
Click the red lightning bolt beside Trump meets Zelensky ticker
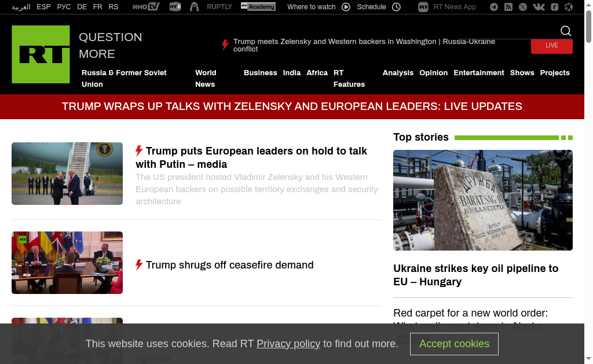(x=225, y=45)
